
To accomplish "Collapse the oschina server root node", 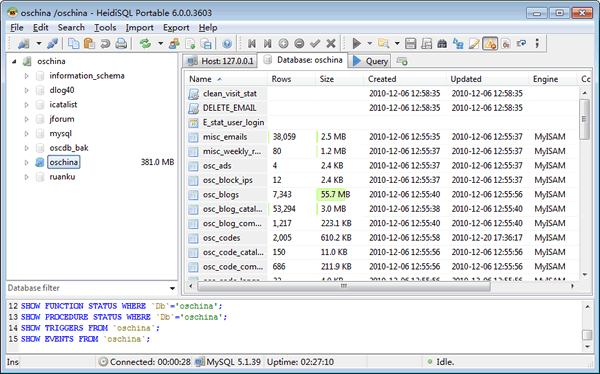I will coord(14,61).
